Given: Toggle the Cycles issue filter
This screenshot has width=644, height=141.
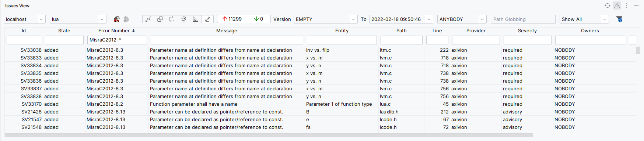Looking at the screenshot, I should click(172, 19).
